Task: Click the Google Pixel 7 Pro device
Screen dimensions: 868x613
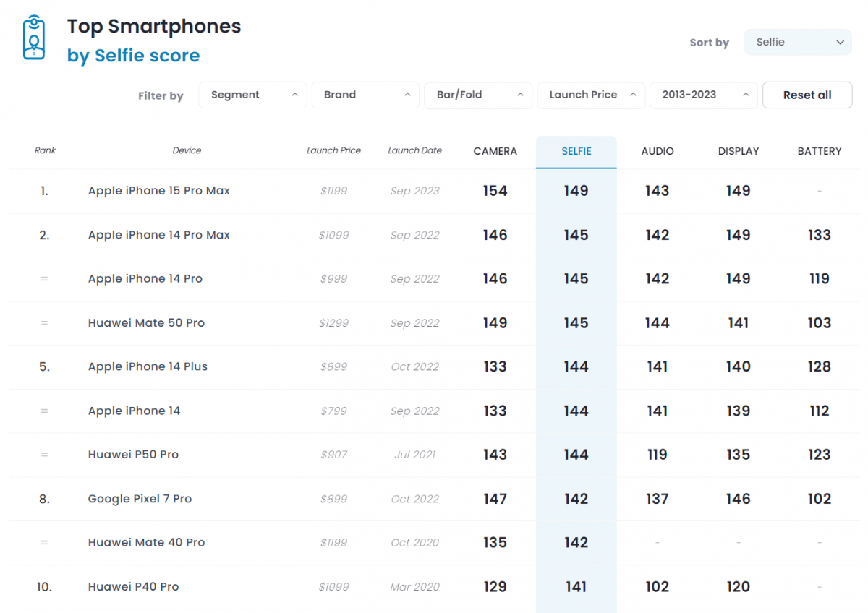Action: (140, 499)
